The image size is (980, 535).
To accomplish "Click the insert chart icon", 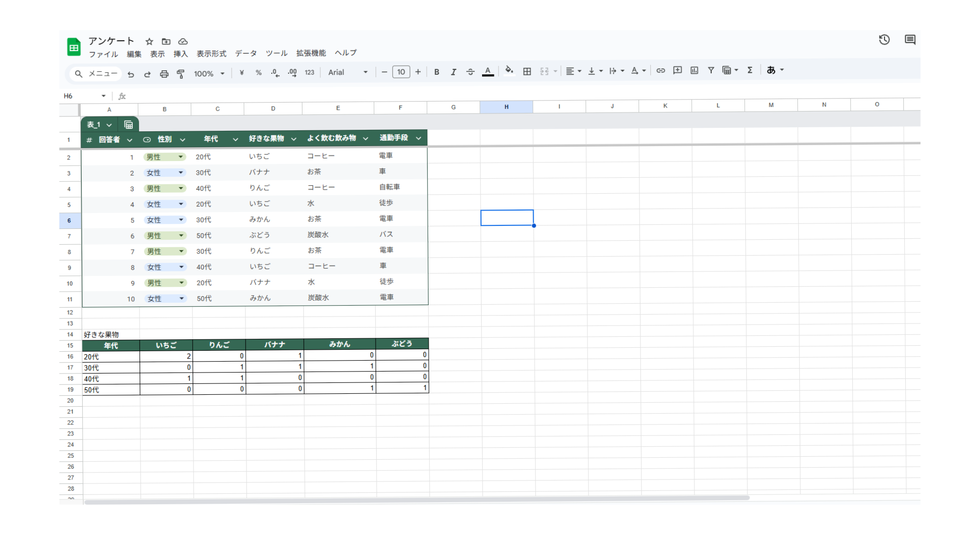I will pos(694,70).
